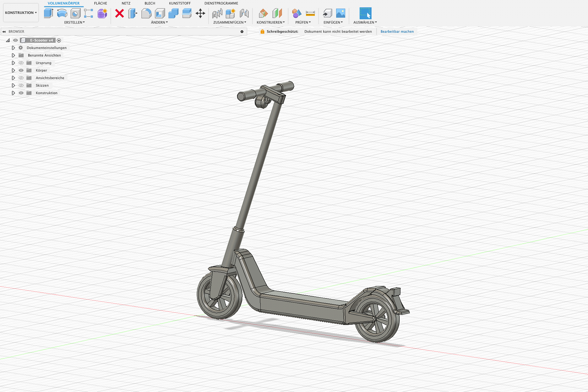Toggle visibility of the Ursprung folder
588x392 pixels.
tap(21, 63)
